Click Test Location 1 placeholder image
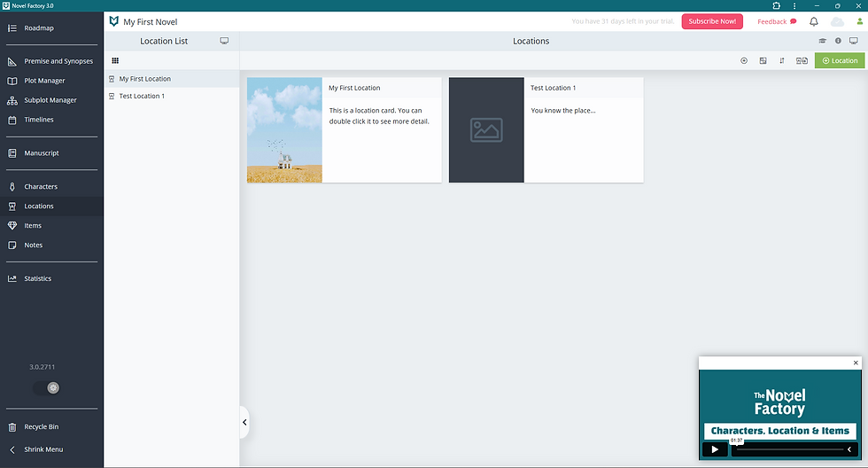The height and width of the screenshot is (468, 868). pos(486,129)
